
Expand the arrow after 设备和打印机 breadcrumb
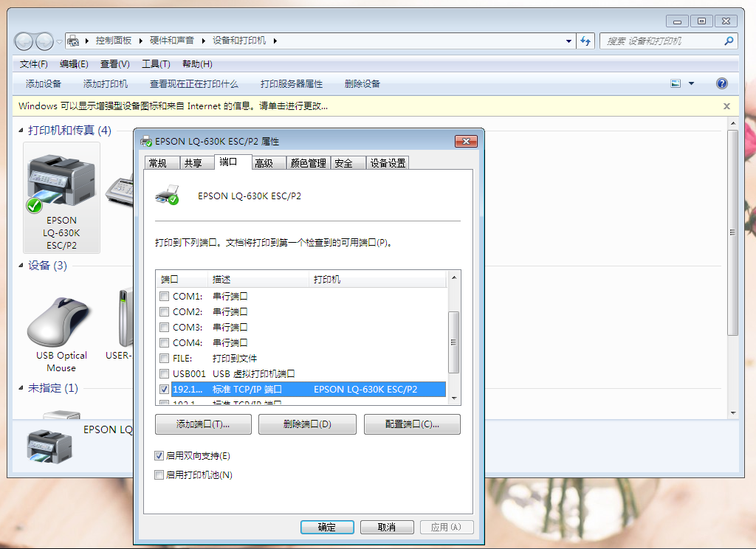click(275, 41)
